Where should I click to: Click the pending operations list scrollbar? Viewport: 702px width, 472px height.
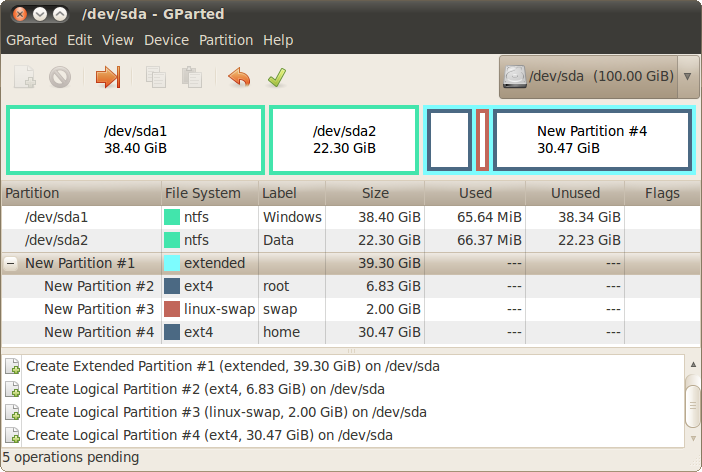693,401
